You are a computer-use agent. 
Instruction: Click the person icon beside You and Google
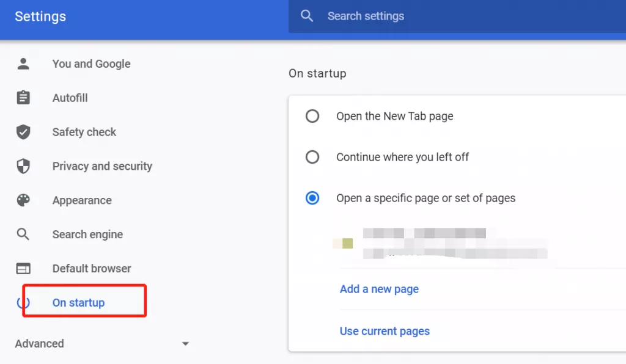coord(23,64)
